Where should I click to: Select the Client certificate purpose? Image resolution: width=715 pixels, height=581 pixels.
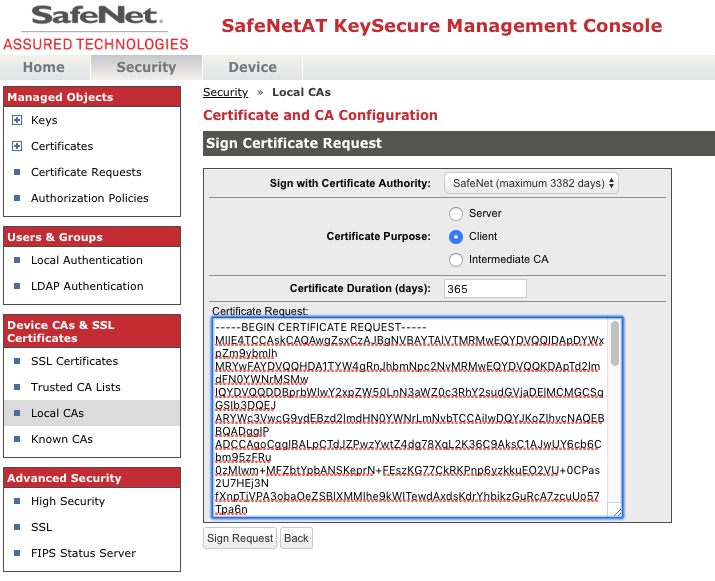tap(456, 237)
